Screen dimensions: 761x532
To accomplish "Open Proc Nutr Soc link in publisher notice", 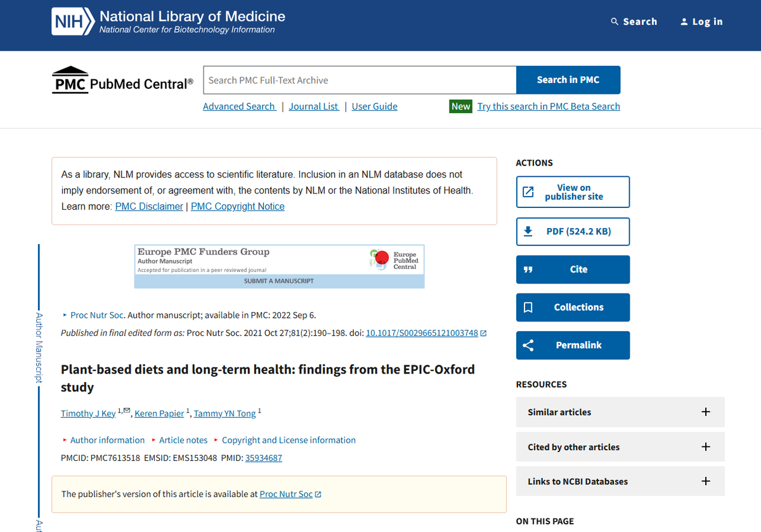I will pyautogui.click(x=286, y=494).
